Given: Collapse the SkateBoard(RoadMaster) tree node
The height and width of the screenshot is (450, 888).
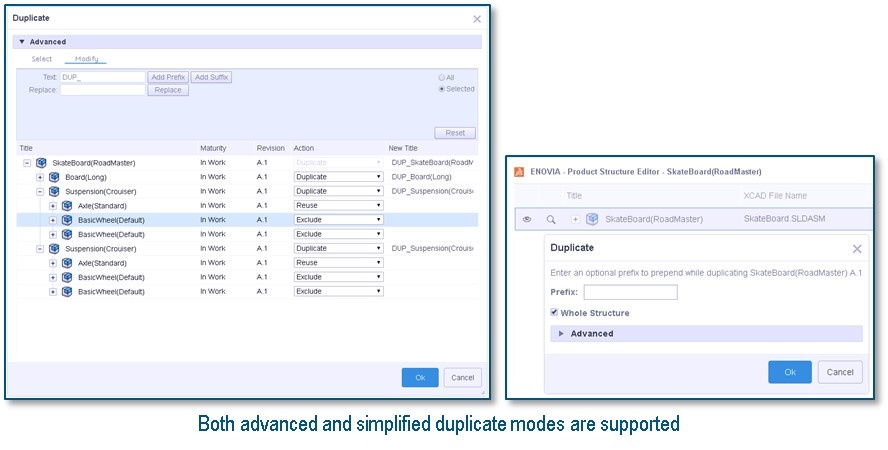Looking at the screenshot, I should pyautogui.click(x=27, y=163).
